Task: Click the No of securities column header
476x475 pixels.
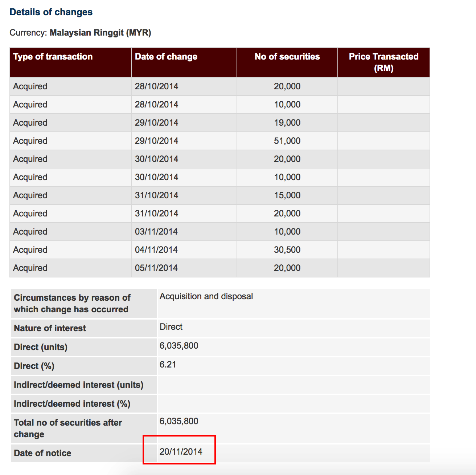Action: [287, 57]
